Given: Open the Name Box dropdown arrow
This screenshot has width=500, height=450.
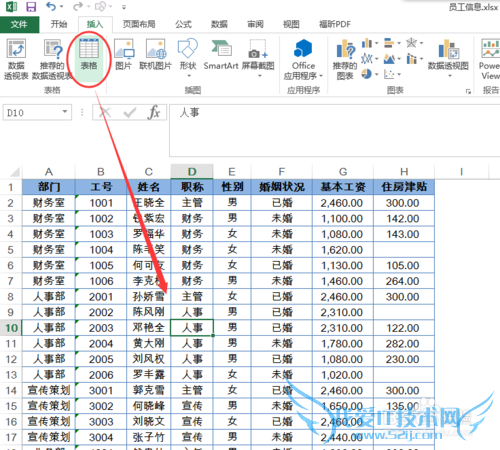Looking at the screenshot, I should pyautogui.click(x=65, y=112).
